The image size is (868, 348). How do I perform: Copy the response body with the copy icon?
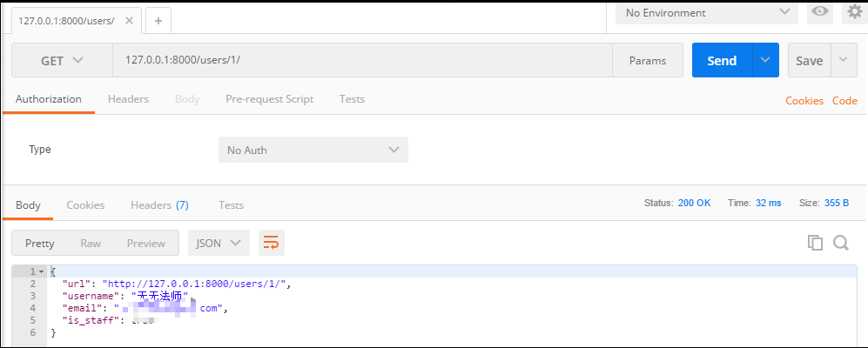coord(815,243)
